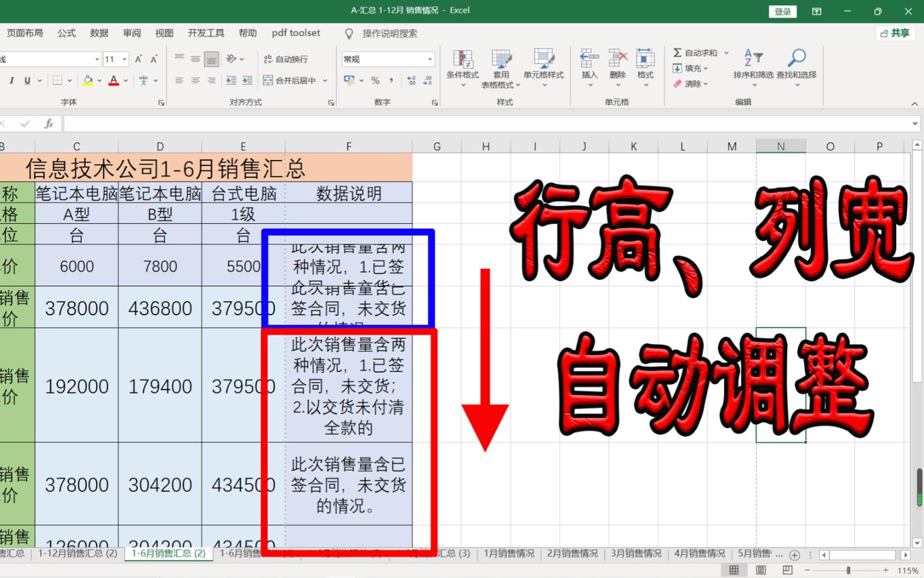The height and width of the screenshot is (578, 924).
Task: Add a new sheet
Action: (795, 555)
